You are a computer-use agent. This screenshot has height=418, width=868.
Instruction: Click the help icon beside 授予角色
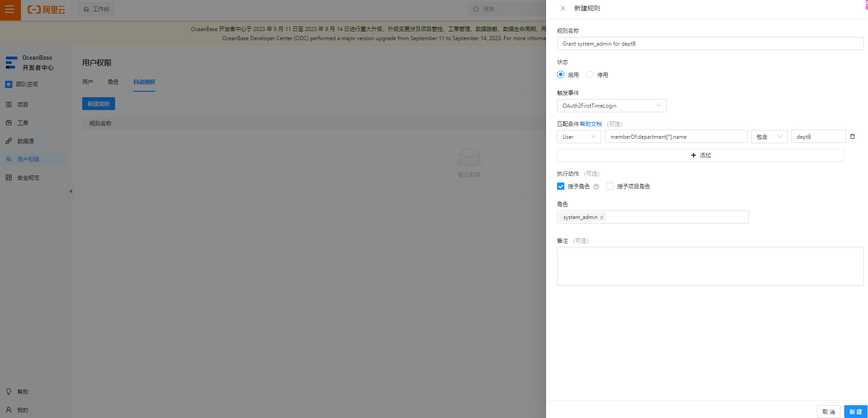pyautogui.click(x=596, y=187)
